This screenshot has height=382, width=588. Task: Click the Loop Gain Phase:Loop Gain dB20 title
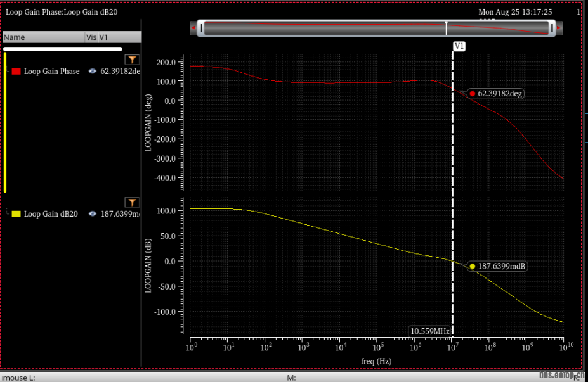pos(62,12)
